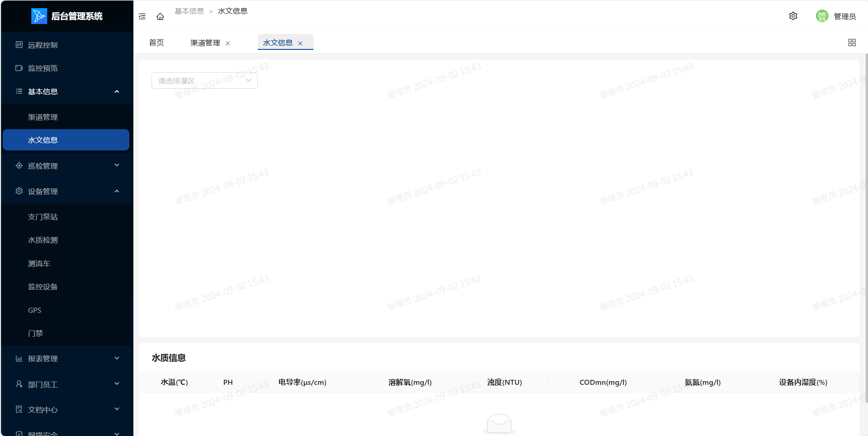The height and width of the screenshot is (436, 868).
Task: Open 水质检测 submenu item
Action: click(x=66, y=240)
